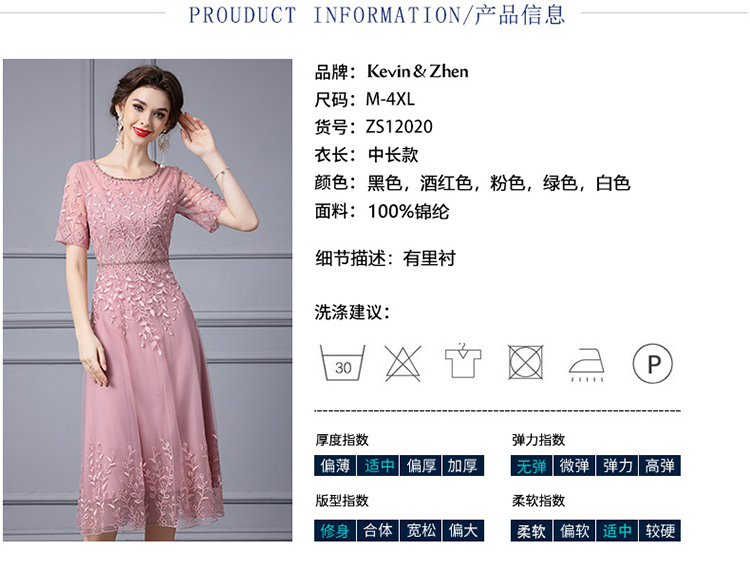The width and height of the screenshot is (750, 570).
Task: Click the 柔软 softness cell
Action: [x=531, y=531]
